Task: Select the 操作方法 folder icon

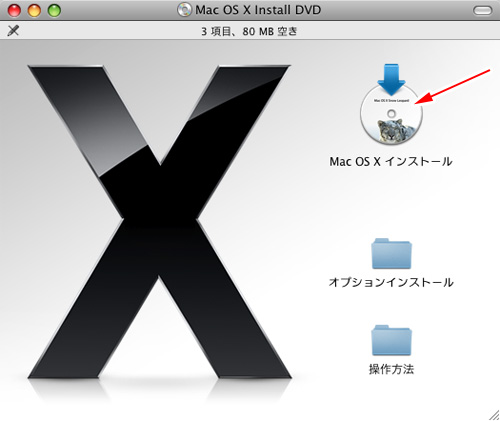Action: click(x=392, y=340)
